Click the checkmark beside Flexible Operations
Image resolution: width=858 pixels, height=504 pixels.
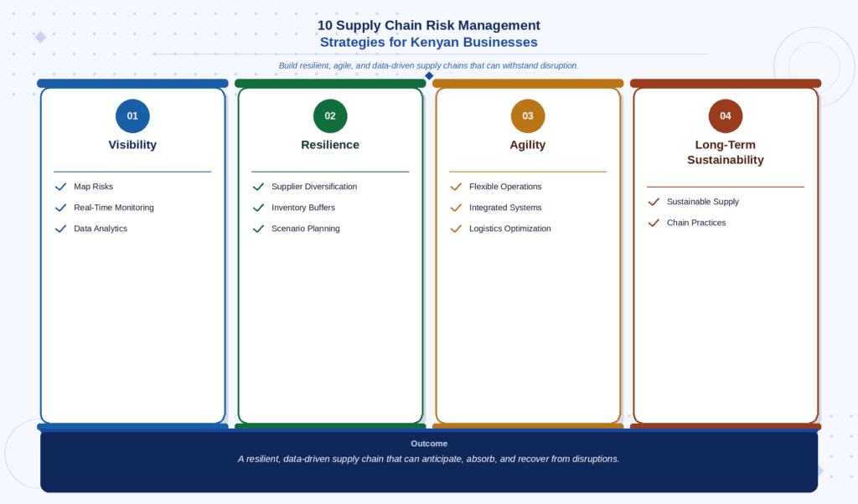[x=456, y=187]
